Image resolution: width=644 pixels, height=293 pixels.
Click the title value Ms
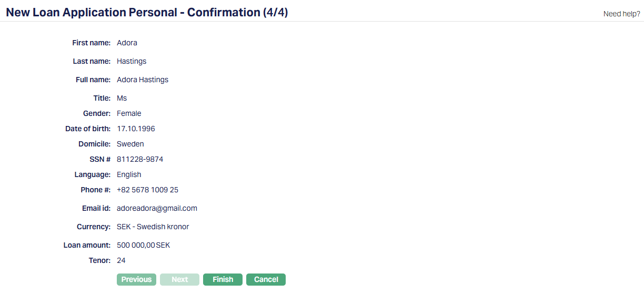[122, 98]
